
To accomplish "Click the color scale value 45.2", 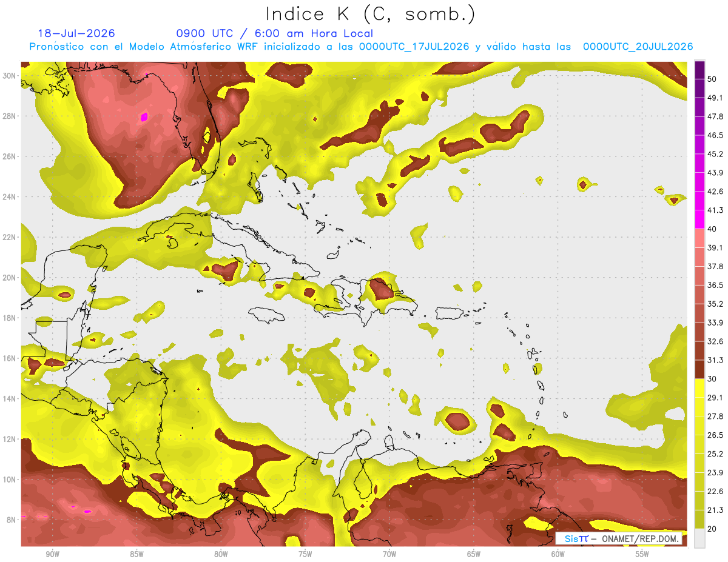I will (715, 154).
